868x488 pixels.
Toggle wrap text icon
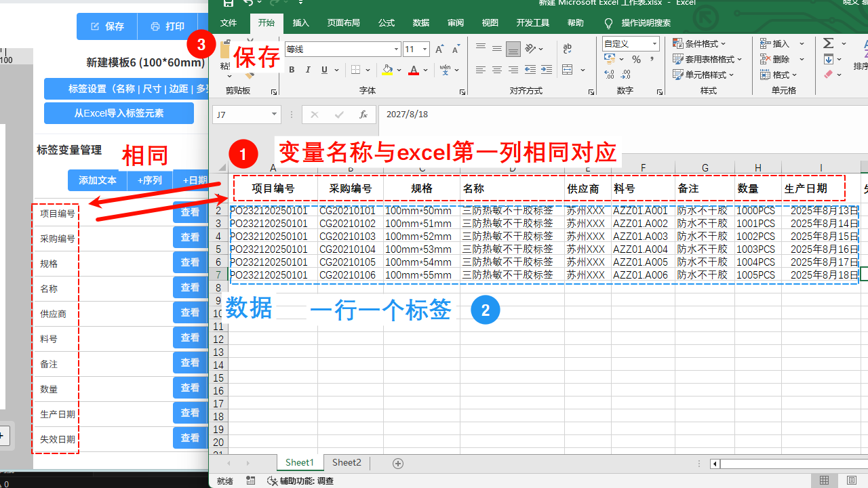click(568, 49)
